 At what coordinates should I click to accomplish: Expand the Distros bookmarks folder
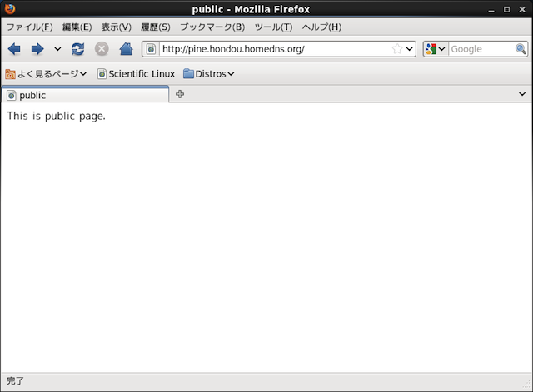pyautogui.click(x=209, y=73)
